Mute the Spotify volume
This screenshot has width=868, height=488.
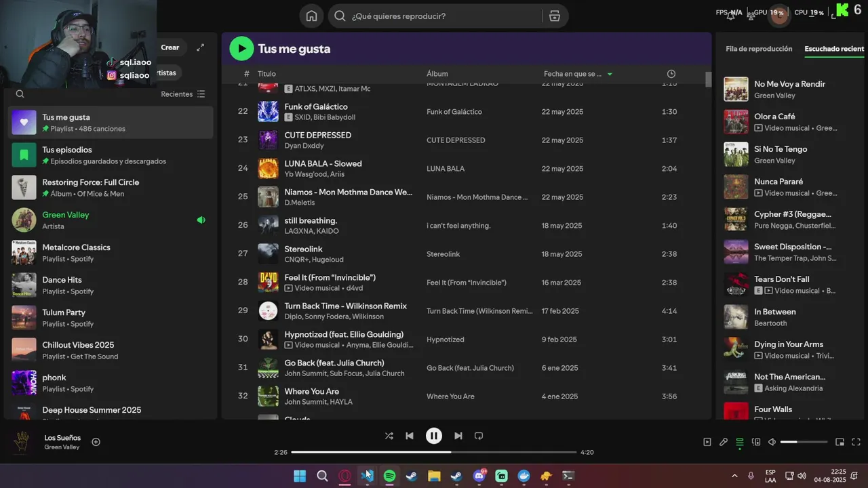click(x=772, y=442)
